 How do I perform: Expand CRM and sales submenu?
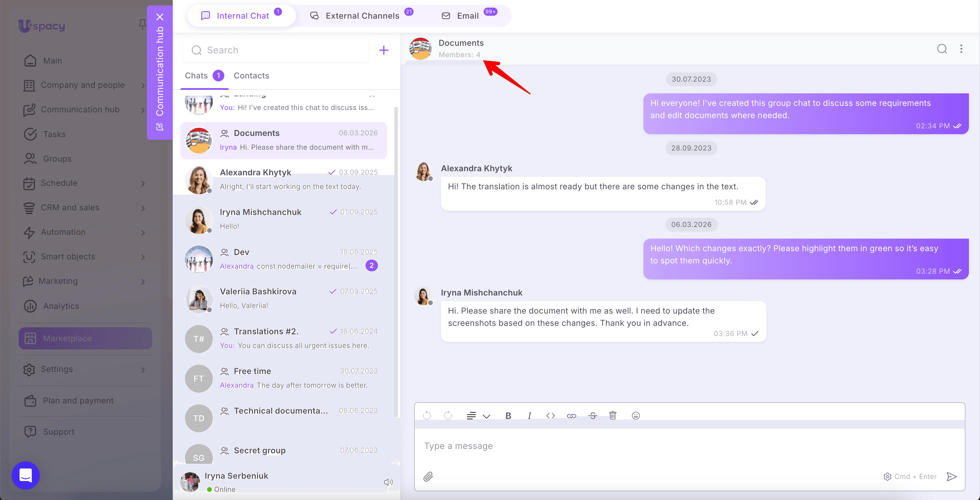point(143,208)
